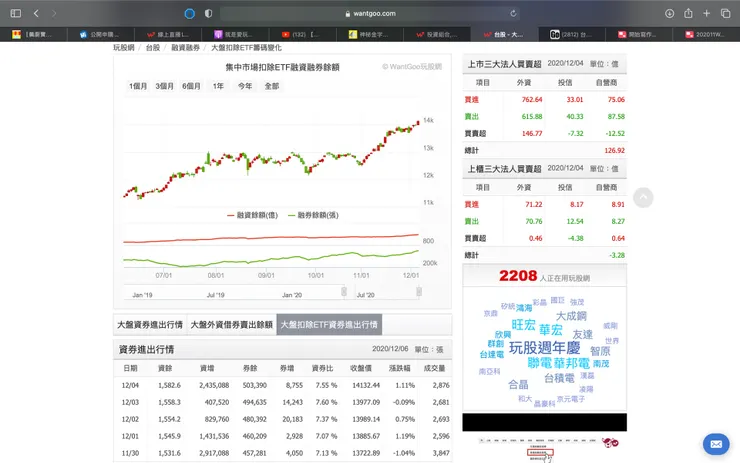Click the wantgoo.com address bar

click(370, 14)
